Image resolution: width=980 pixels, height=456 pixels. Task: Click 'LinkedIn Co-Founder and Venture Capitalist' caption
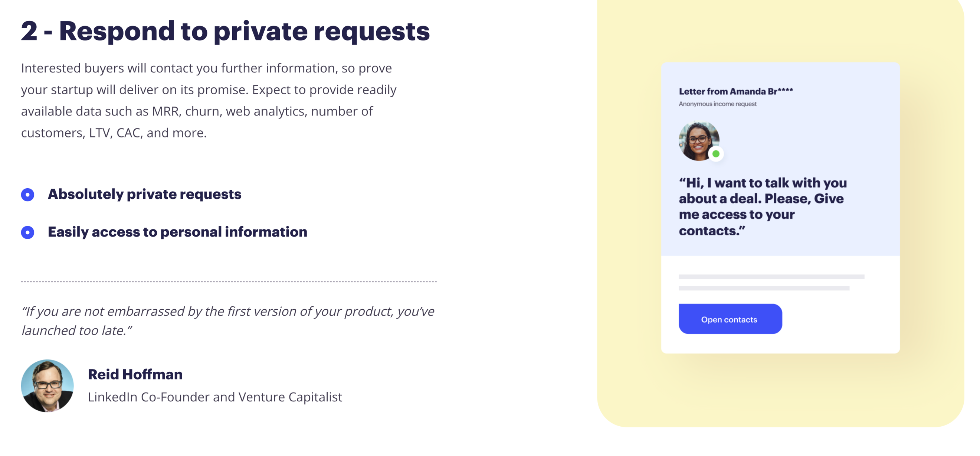[215, 397]
